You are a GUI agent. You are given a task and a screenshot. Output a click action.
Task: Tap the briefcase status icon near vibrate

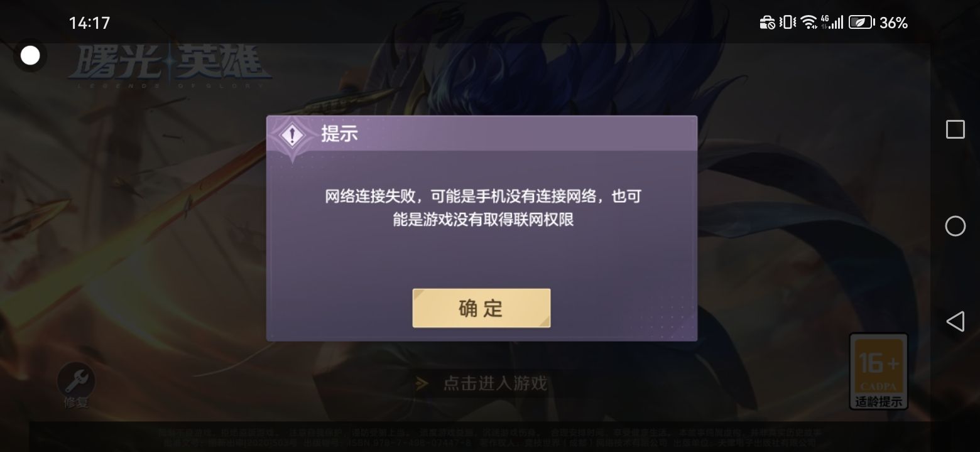tap(767, 23)
